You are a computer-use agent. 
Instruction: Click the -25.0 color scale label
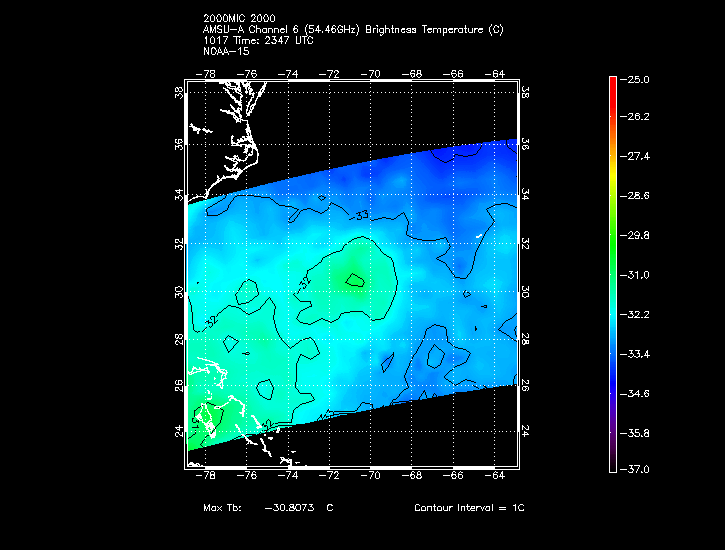tap(635, 79)
